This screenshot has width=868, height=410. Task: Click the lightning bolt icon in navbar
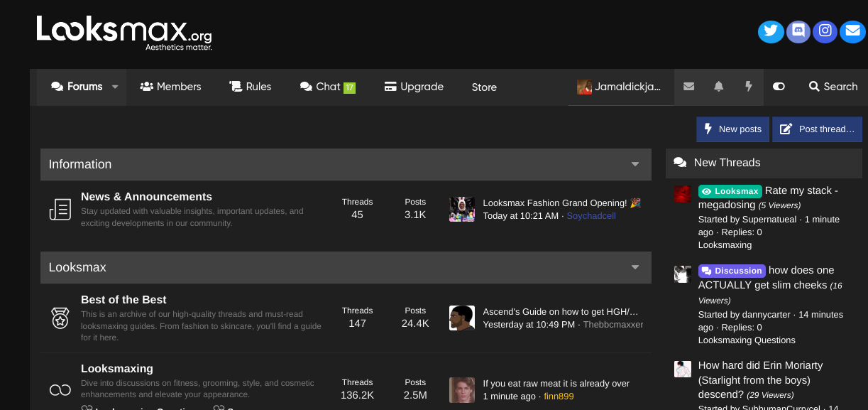tap(748, 87)
